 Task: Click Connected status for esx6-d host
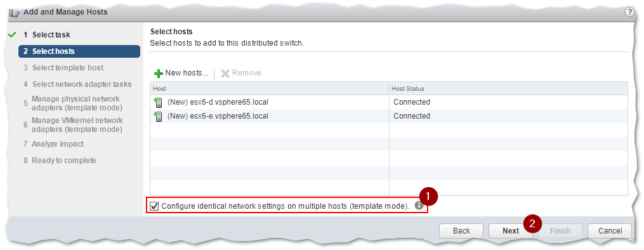point(412,102)
